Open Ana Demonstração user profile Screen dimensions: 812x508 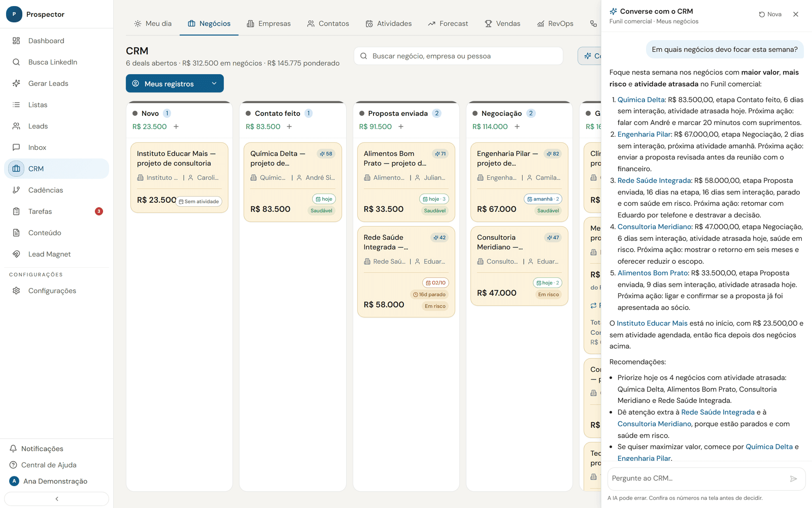tap(56, 481)
